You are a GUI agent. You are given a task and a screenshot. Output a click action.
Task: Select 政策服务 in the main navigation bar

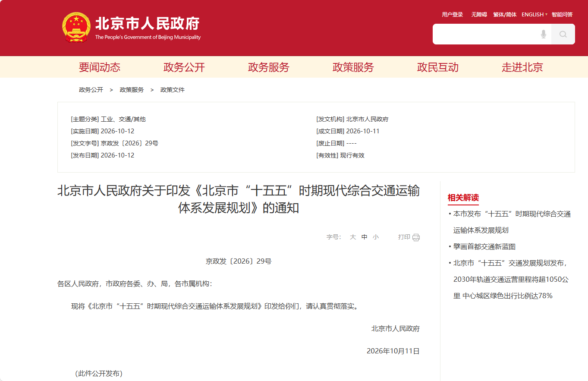353,67
